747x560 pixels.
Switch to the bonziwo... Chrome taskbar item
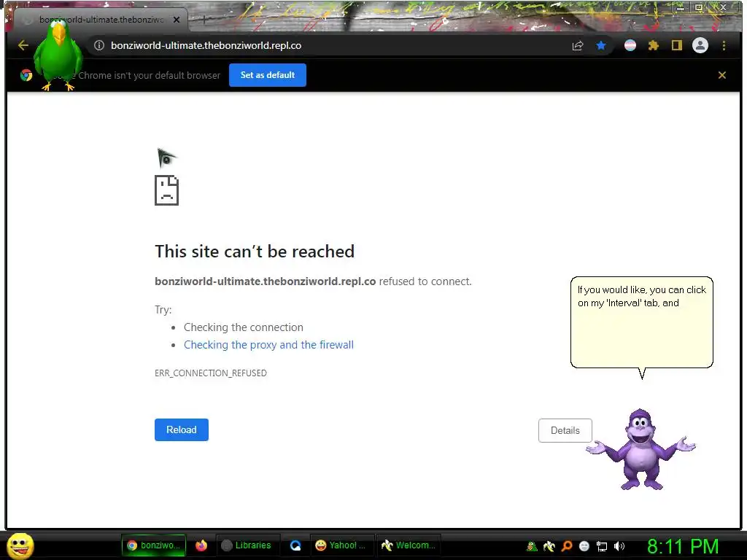point(153,545)
